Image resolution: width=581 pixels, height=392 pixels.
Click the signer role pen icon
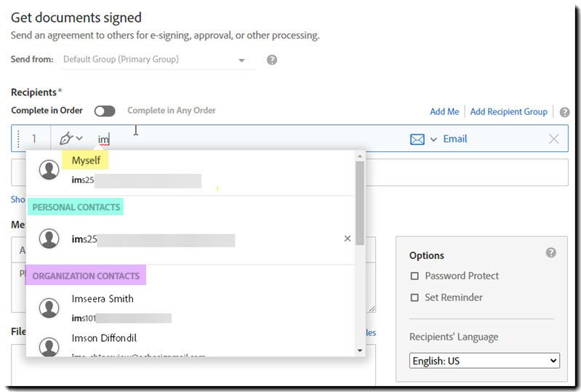click(67, 139)
